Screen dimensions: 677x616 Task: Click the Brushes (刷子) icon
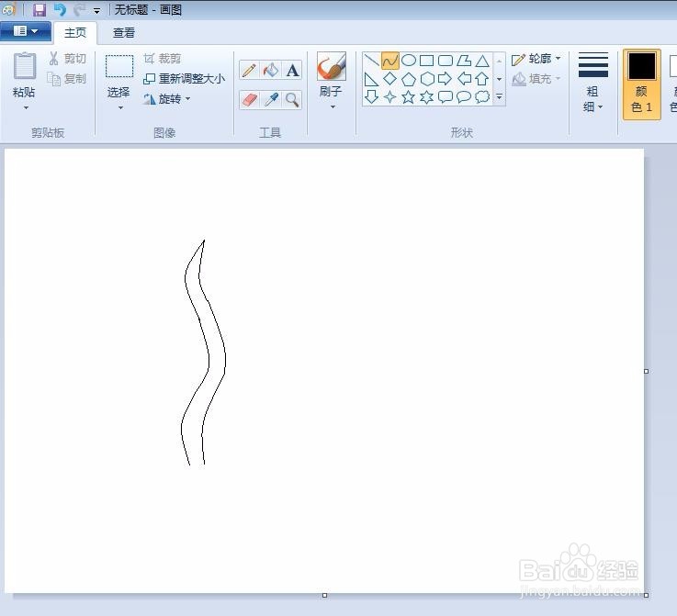click(332, 67)
